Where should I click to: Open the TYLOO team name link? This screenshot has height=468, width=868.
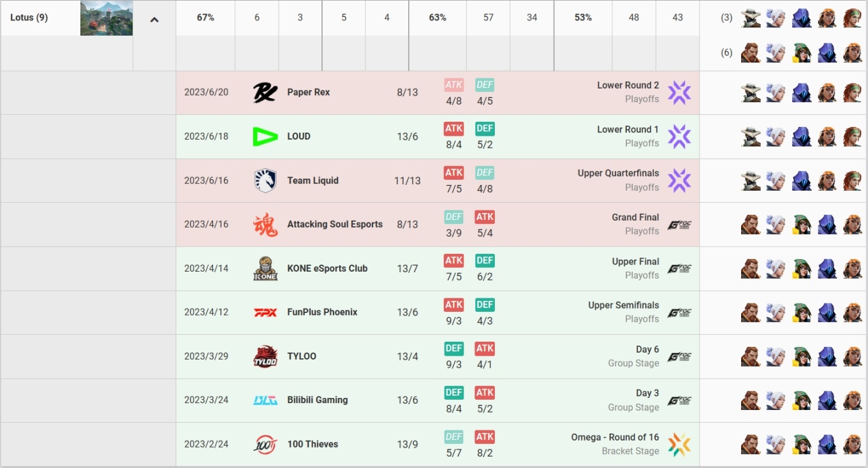(302, 356)
